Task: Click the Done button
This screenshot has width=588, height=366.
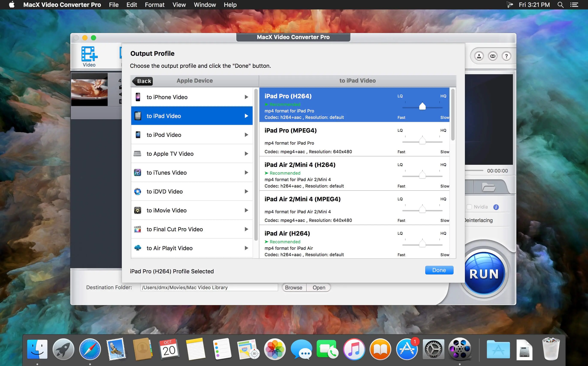Action: pyautogui.click(x=439, y=270)
